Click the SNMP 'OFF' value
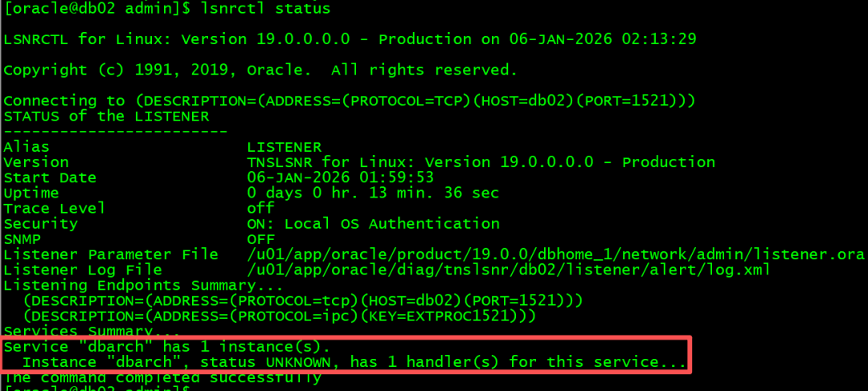 [x=260, y=239]
